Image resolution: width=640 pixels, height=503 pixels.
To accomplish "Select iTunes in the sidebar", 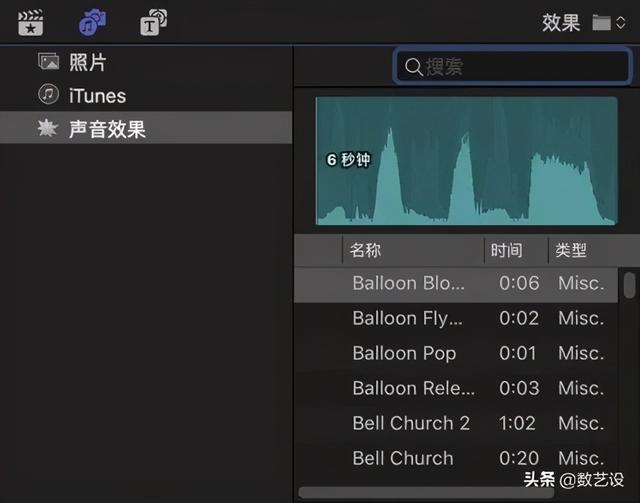I will click(x=146, y=95).
